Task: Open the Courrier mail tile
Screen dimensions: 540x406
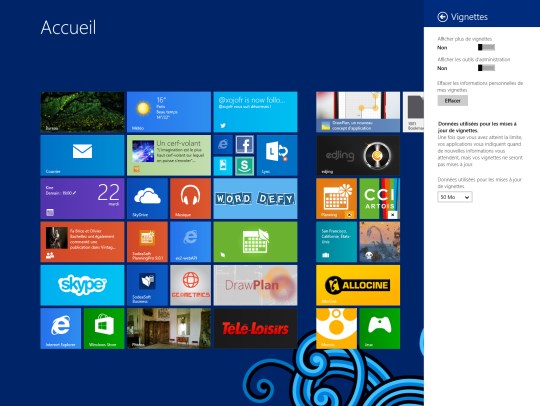Action: tap(82, 155)
